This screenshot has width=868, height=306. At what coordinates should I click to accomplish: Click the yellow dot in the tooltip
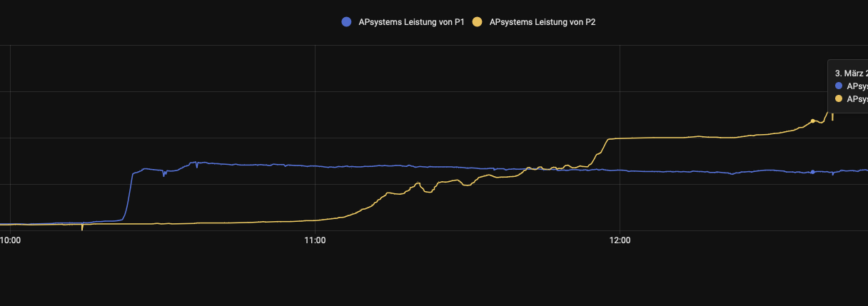point(839,99)
